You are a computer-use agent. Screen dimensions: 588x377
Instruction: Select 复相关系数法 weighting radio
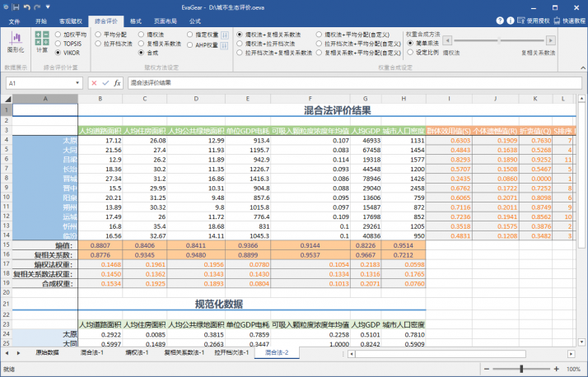(160, 44)
